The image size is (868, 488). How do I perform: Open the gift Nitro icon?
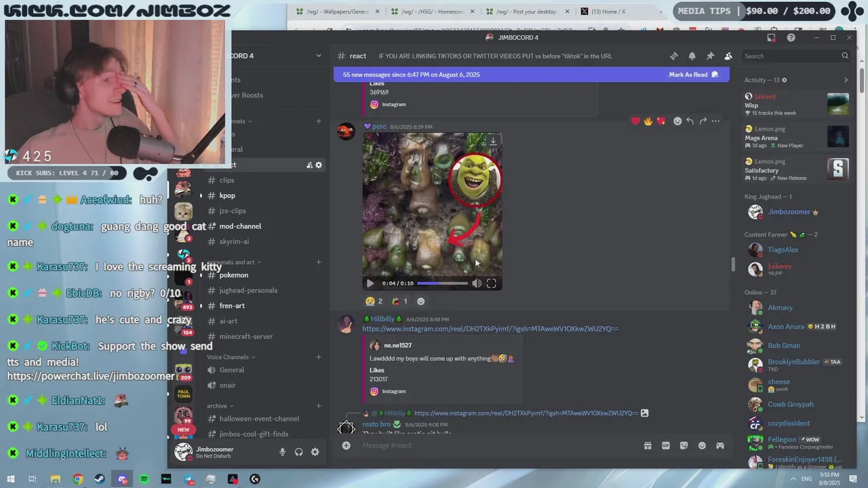coord(648,445)
